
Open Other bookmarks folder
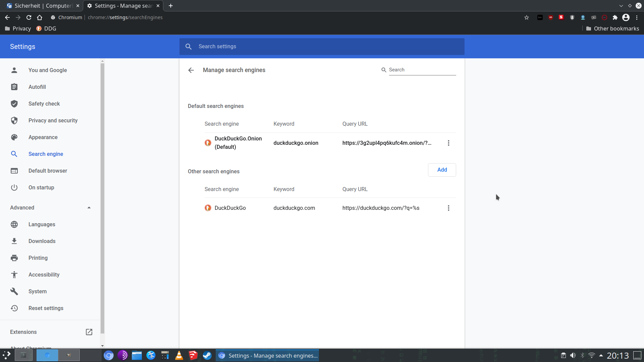[x=612, y=28]
